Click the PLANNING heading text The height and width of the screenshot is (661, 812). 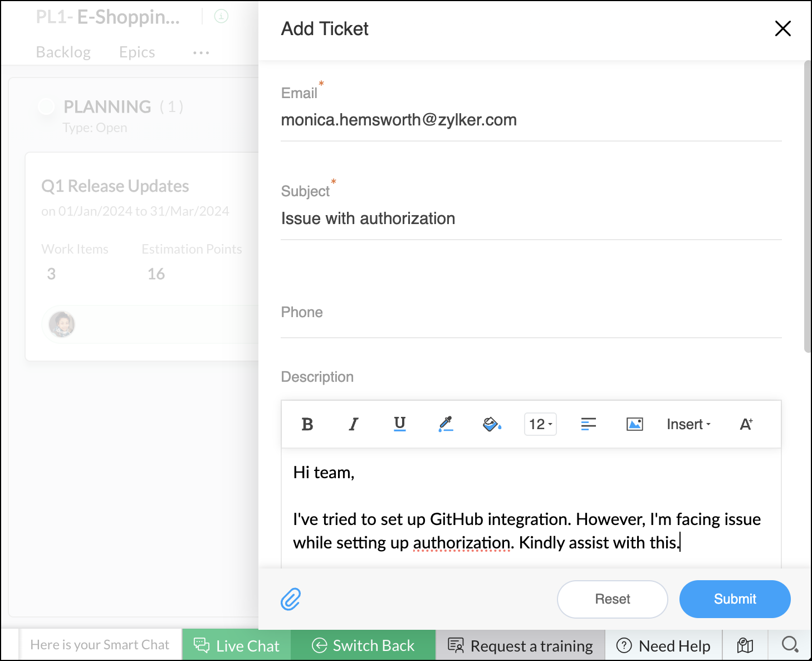[107, 106]
